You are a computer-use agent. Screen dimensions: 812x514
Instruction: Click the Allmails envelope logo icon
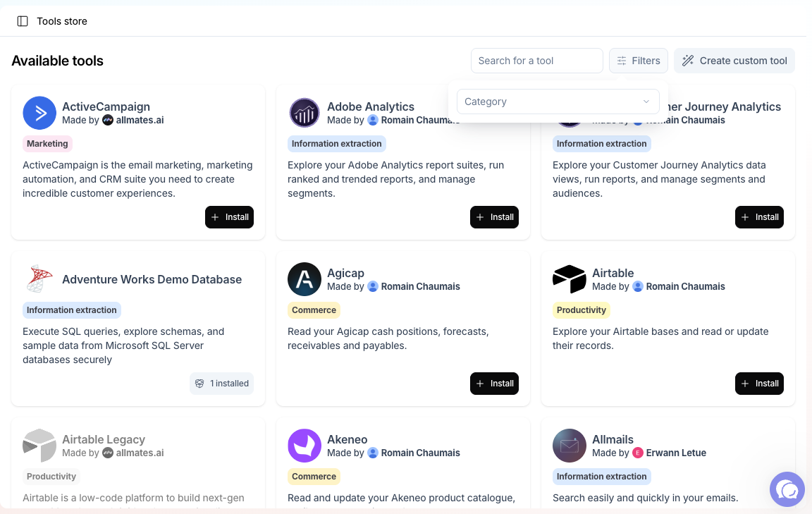pyautogui.click(x=569, y=446)
